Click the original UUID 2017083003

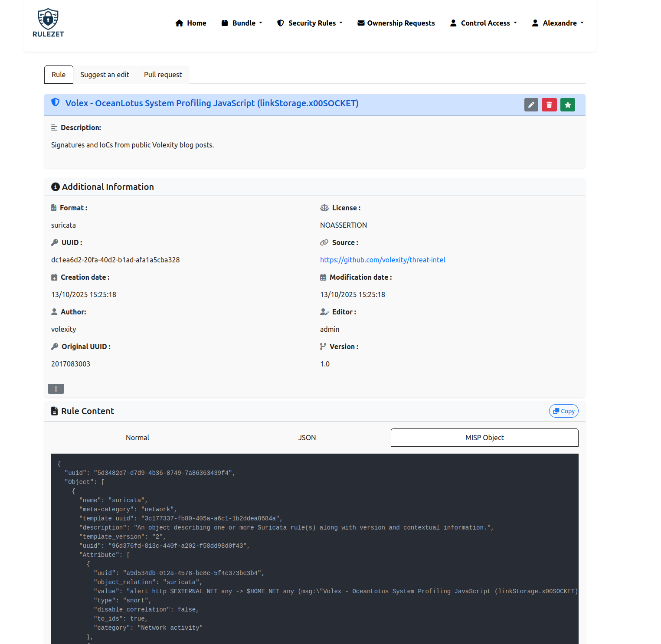pos(71,364)
